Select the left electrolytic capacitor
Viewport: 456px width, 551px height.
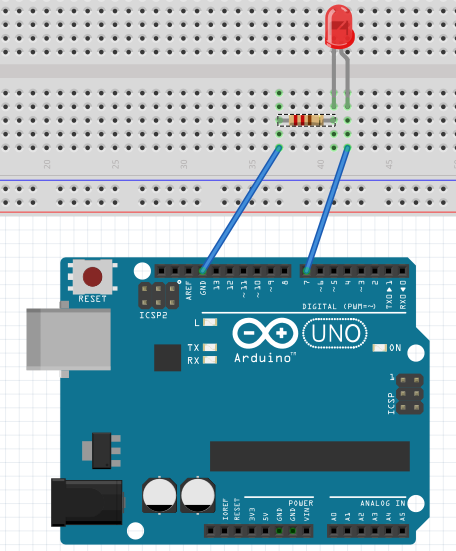click(x=159, y=495)
